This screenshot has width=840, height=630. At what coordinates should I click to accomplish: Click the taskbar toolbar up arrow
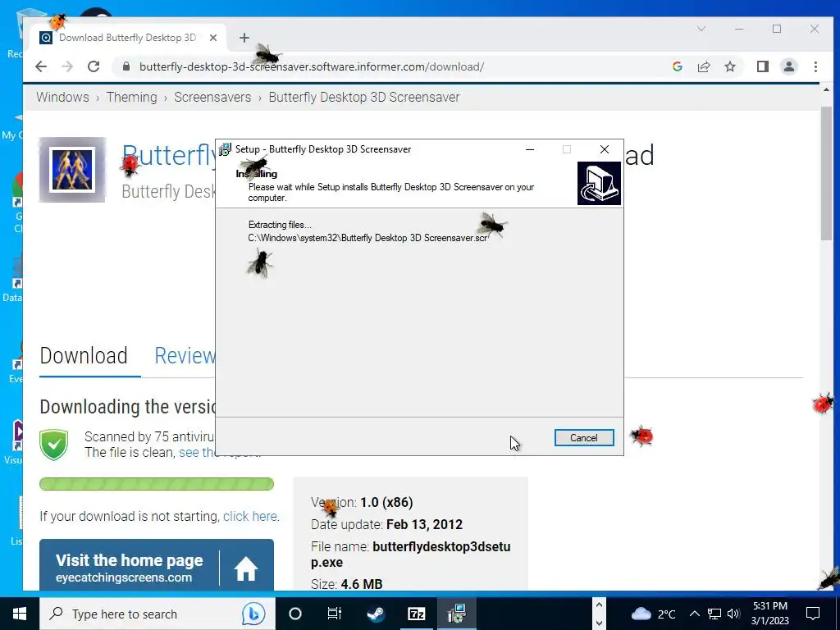(x=599, y=605)
